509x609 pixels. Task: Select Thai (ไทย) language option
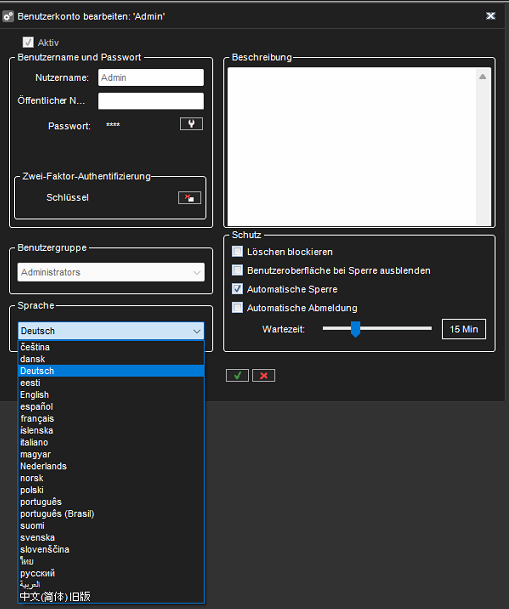(x=111, y=562)
